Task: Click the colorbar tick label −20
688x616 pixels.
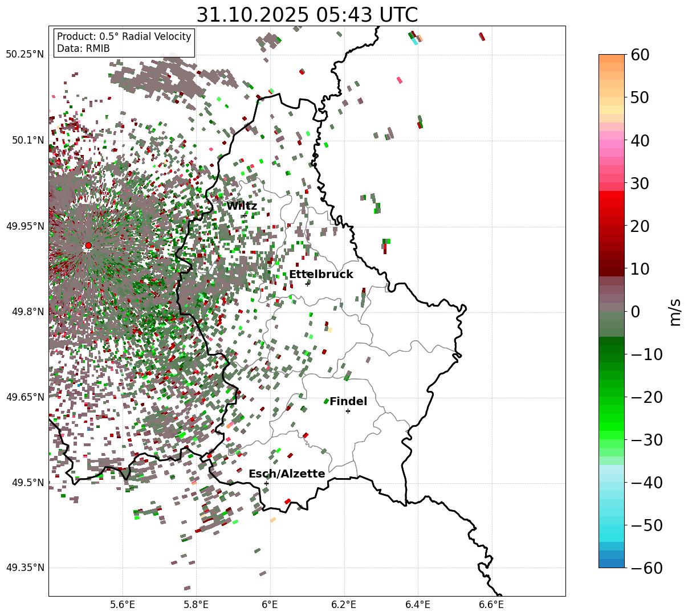Action: (647, 397)
